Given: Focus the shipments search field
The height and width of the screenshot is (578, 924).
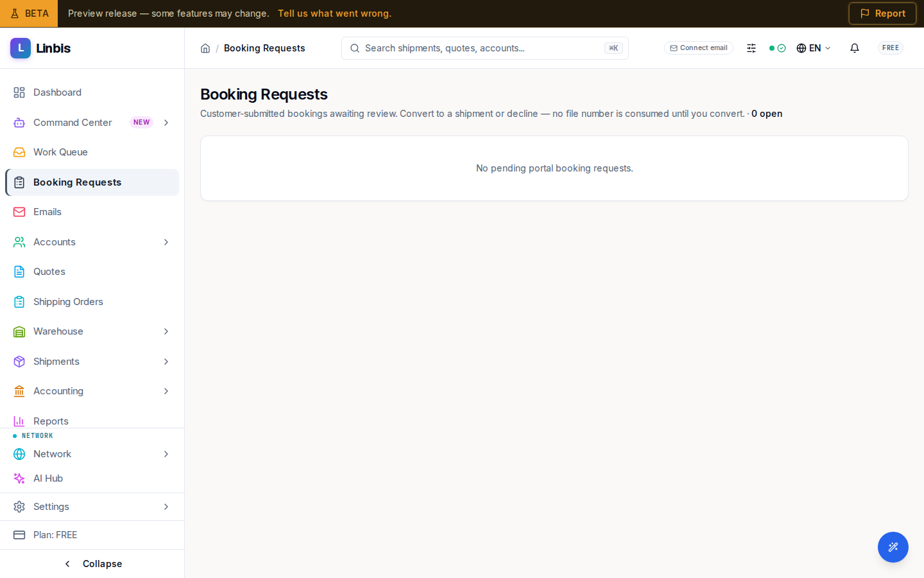Looking at the screenshot, I should pyautogui.click(x=485, y=48).
